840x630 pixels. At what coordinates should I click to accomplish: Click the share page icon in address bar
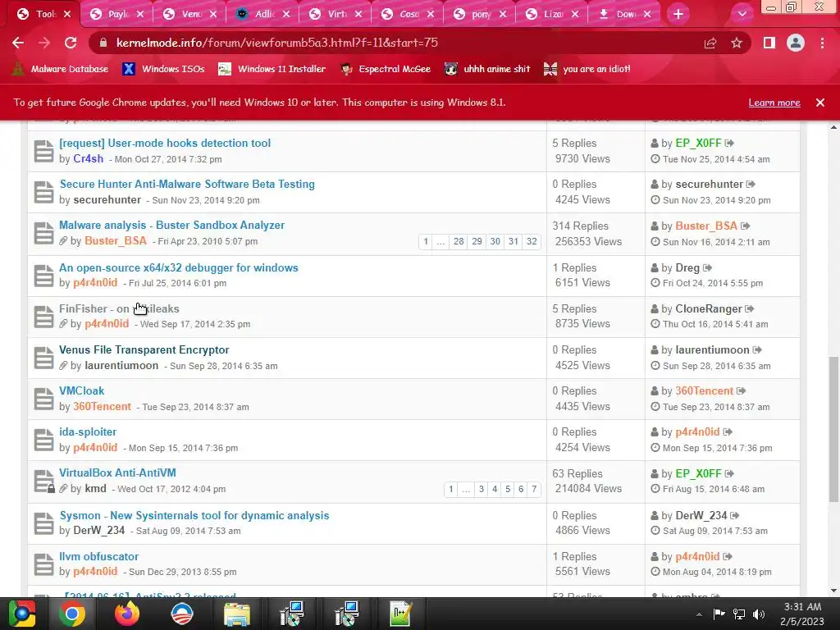click(x=710, y=43)
